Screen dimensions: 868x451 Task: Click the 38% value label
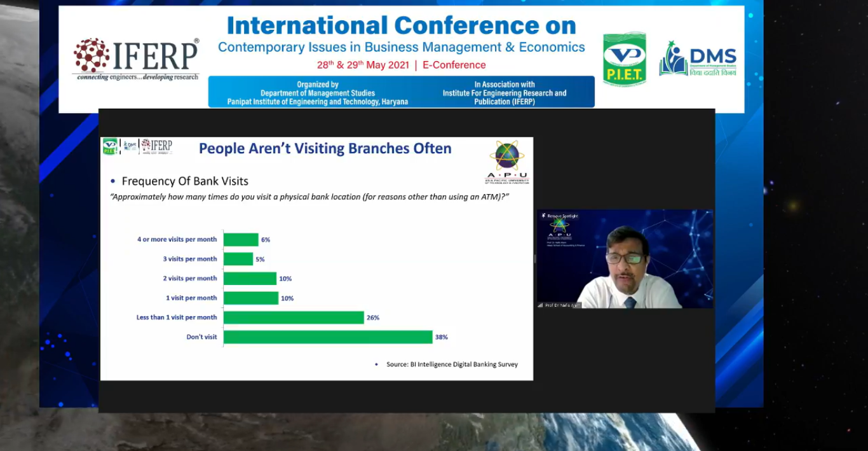pos(442,337)
